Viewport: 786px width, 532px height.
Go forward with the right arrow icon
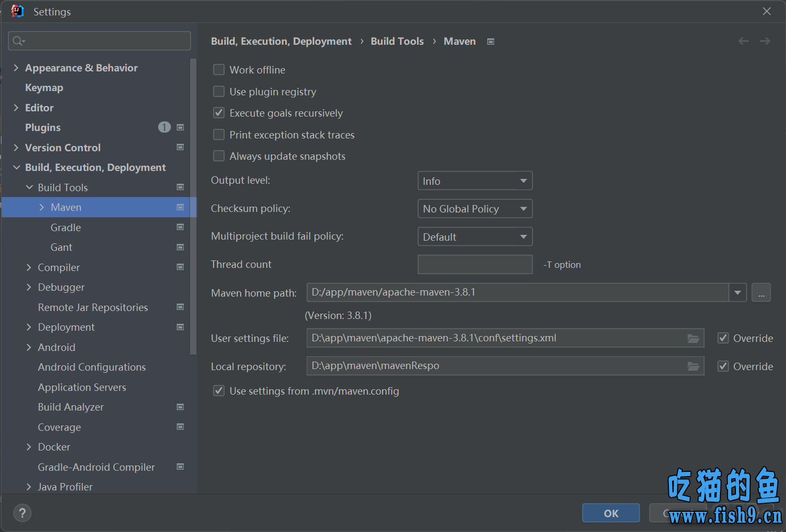pyautogui.click(x=765, y=41)
